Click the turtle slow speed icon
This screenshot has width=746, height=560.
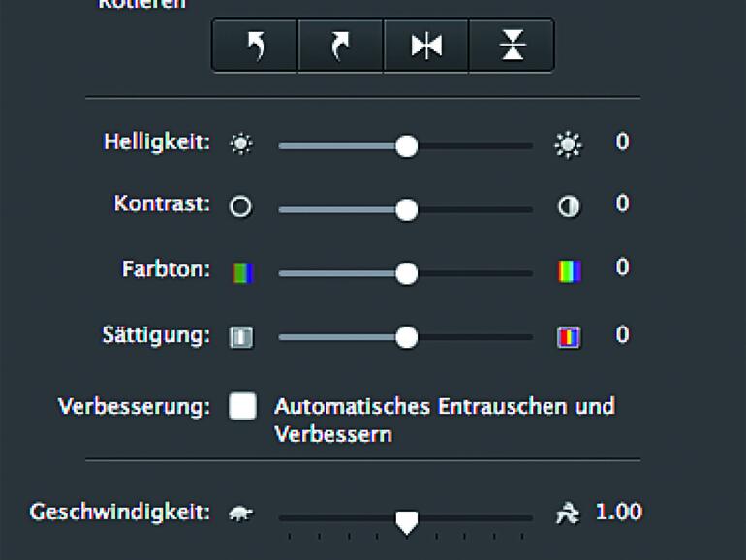[x=240, y=513]
